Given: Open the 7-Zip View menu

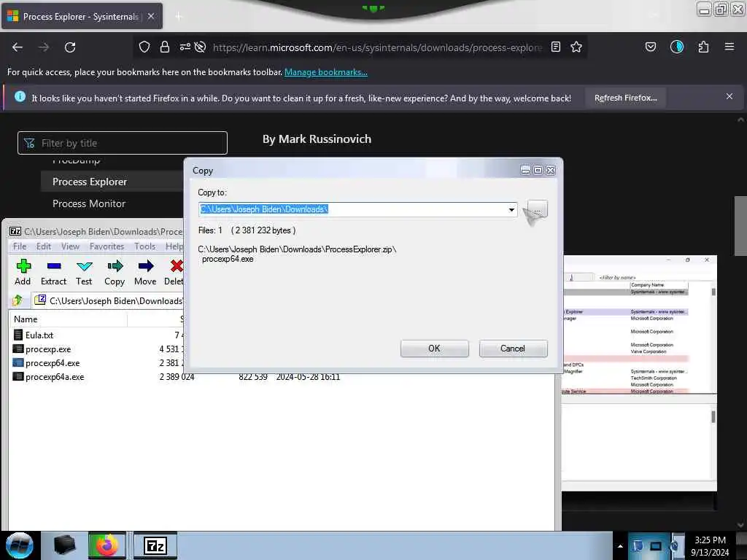Looking at the screenshot, I should [70, 246].
